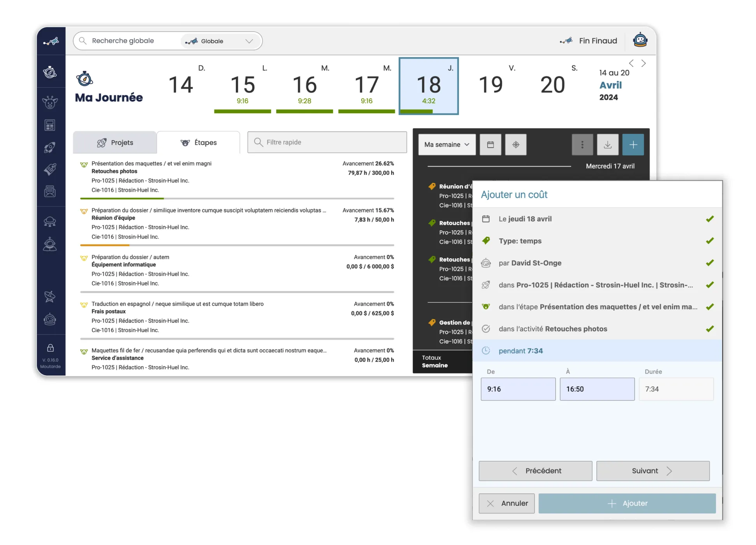This screenshot has width=756, height=545.
Task: Click the app logo at top-left
Action: point(51,41)
